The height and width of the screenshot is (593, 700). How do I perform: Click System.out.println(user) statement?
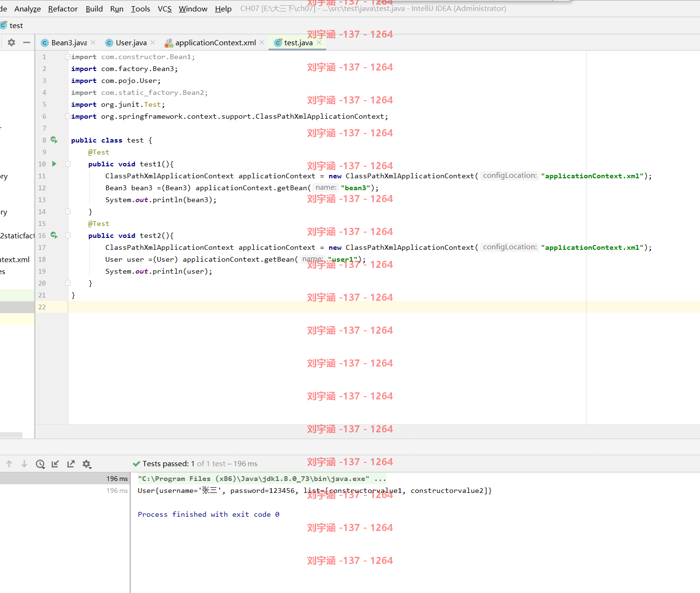tap(159, 271)
